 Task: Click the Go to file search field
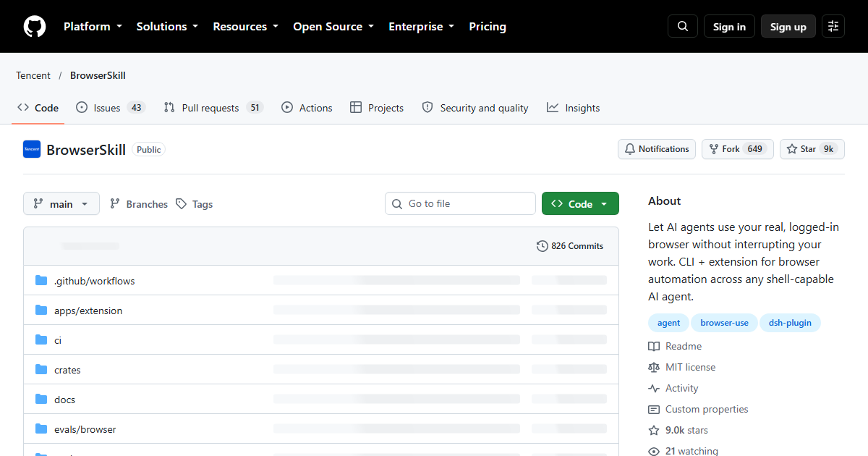pyautogui.click(x=460, y=204)
